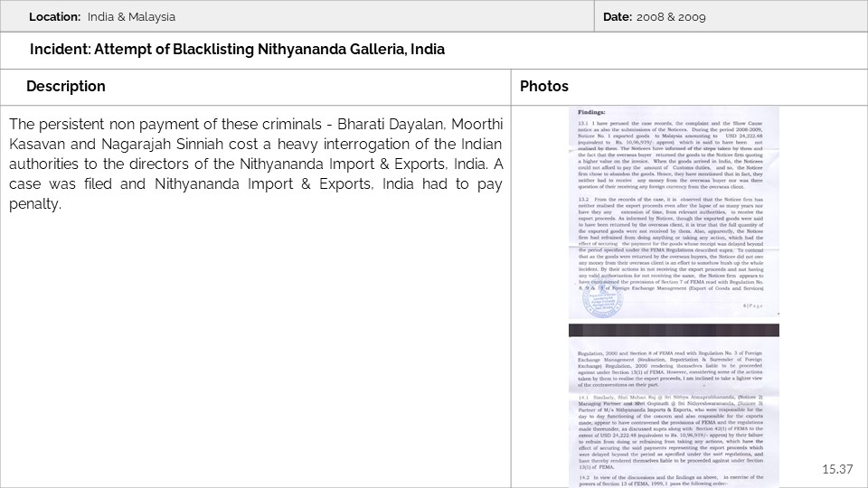This screenshot has height=488, width=868.
Task: Click the dark redaction bar between the photos
Action: pyautogui.click(x=674, y=331)
